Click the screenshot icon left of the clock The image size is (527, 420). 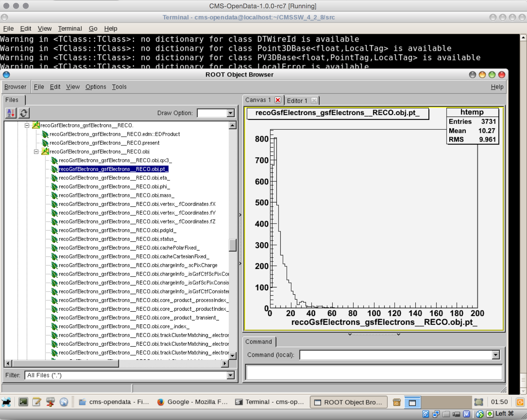coord(479,402)
